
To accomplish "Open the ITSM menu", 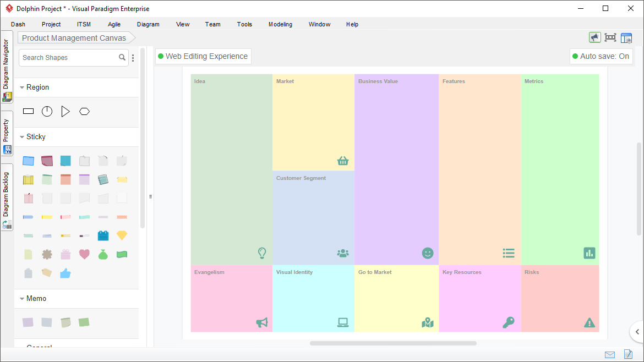I will point(84,24).
